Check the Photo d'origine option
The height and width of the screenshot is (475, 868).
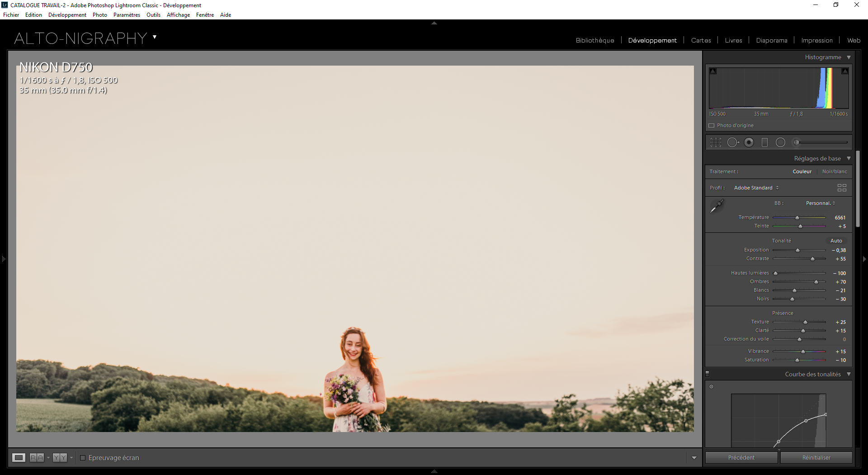(711, 125)
